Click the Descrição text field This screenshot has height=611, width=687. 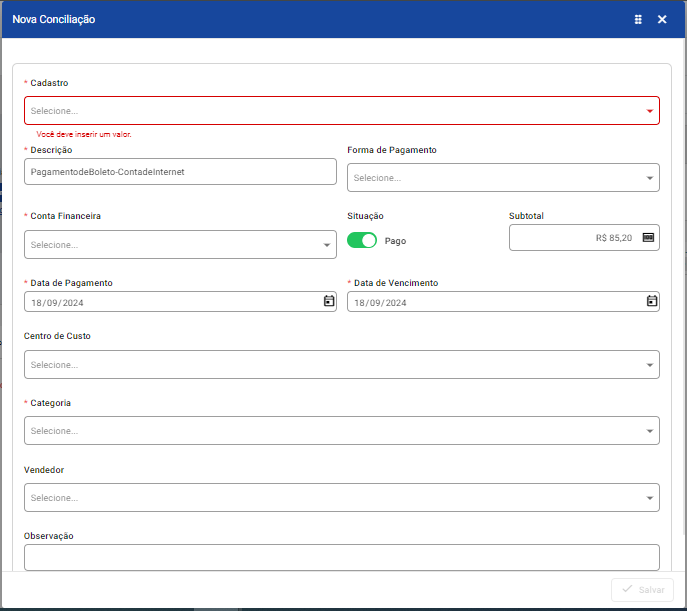[x=180, y=172]
